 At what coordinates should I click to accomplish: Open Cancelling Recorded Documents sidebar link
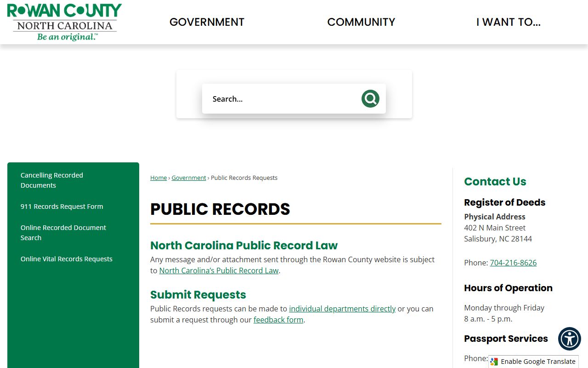(x=52, y=180)
